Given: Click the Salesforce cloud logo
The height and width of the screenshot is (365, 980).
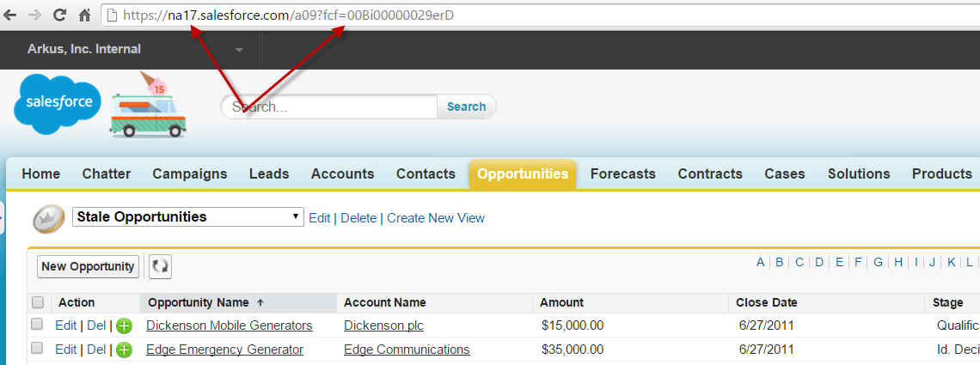Looking at the screenshot, I should [x=58, y=104].
